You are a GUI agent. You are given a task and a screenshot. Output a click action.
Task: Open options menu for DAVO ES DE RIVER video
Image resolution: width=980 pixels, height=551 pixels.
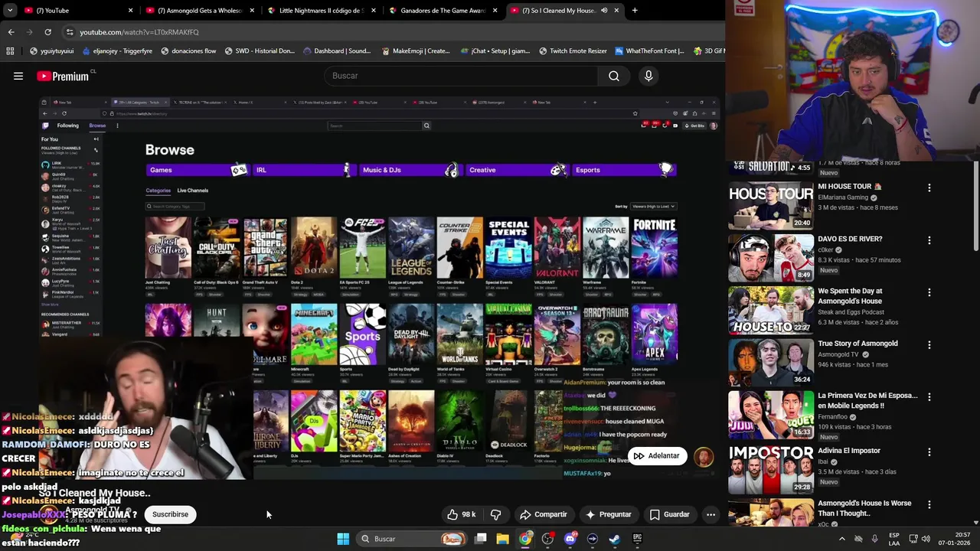click(x=929, y=240)
